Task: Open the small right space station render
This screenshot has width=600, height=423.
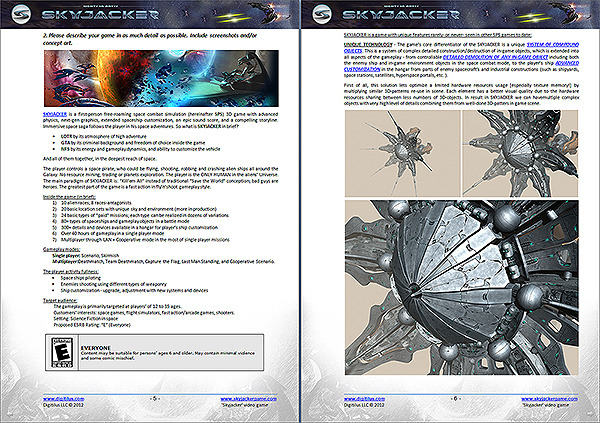Action: point(520,154)
